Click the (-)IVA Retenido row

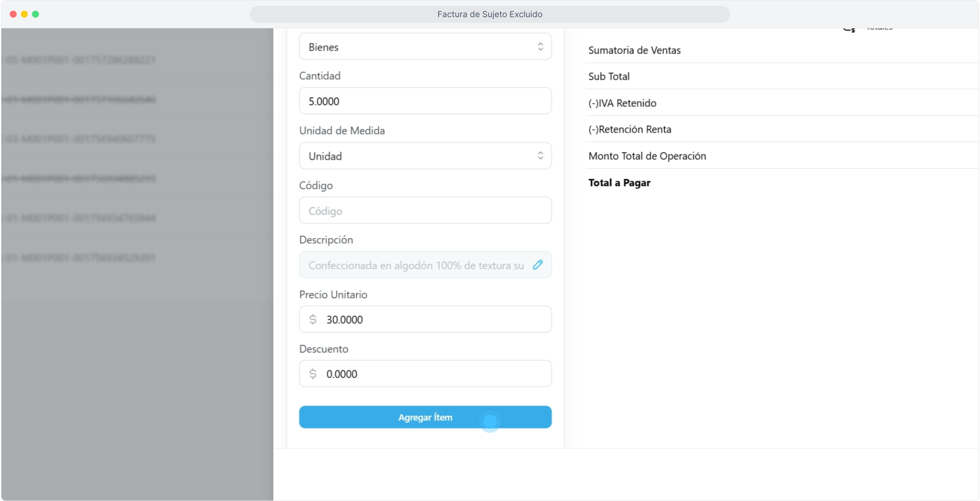coord(622,103)
